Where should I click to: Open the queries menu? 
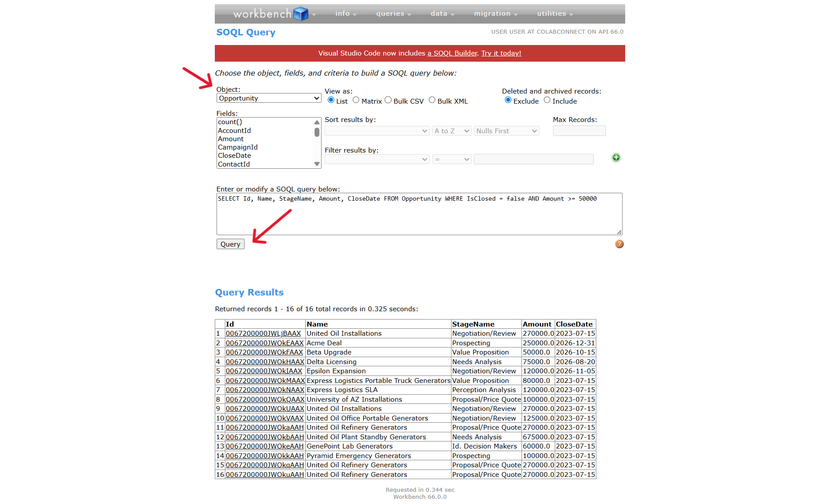[393, 14]
